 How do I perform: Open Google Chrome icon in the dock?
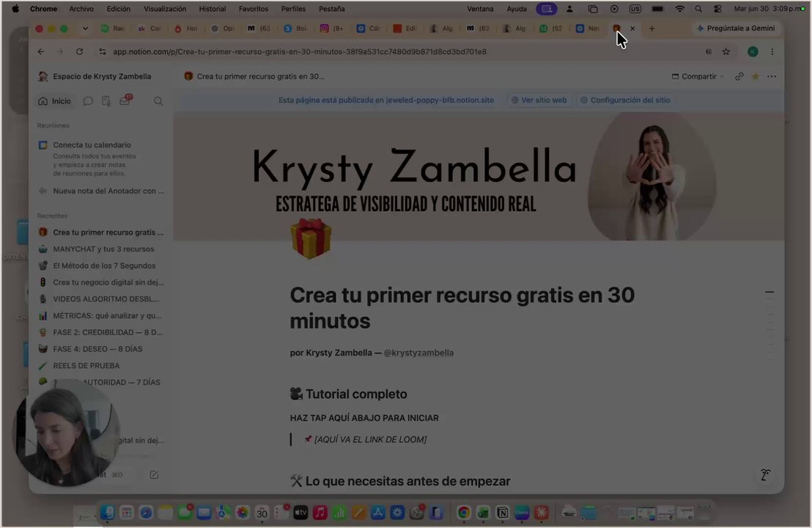point(463,513)
